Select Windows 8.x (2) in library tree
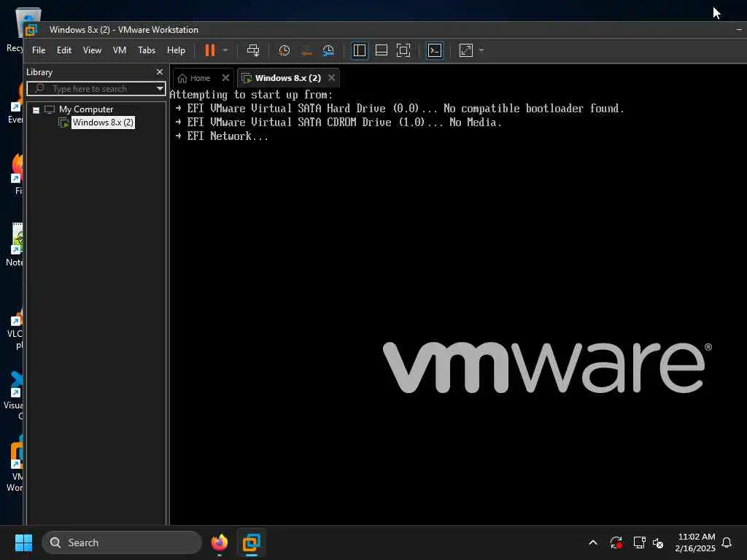 [103, 122]
